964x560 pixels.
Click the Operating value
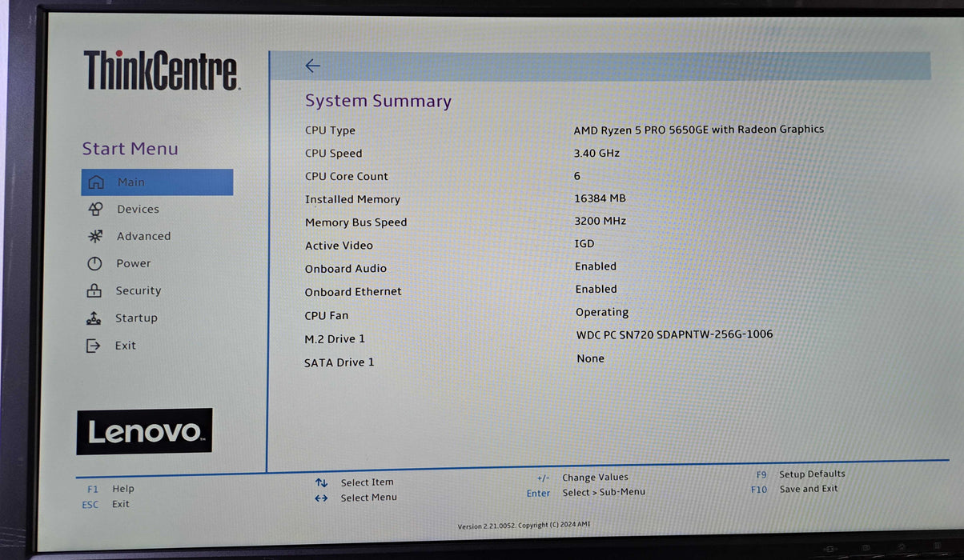tap(602, 312)
